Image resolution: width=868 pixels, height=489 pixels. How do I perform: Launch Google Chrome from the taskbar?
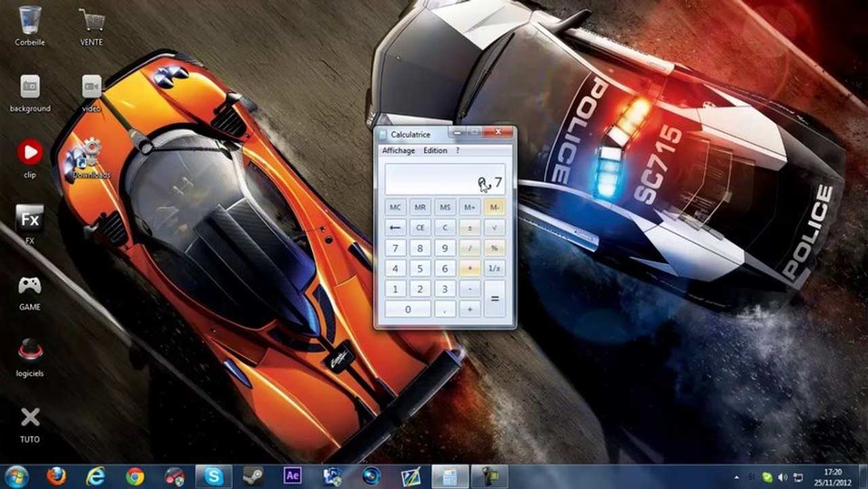coord(135,476)
